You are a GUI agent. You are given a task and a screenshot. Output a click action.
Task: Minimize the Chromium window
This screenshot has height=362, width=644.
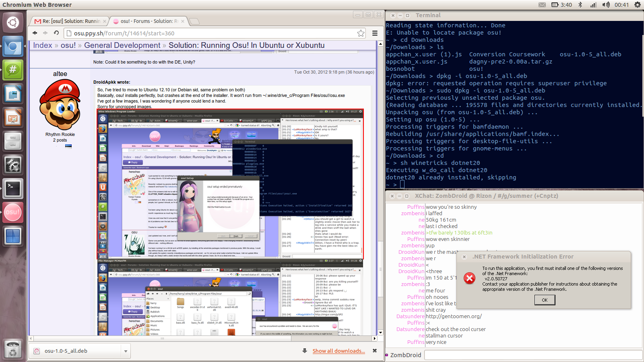tap(358, 14)
